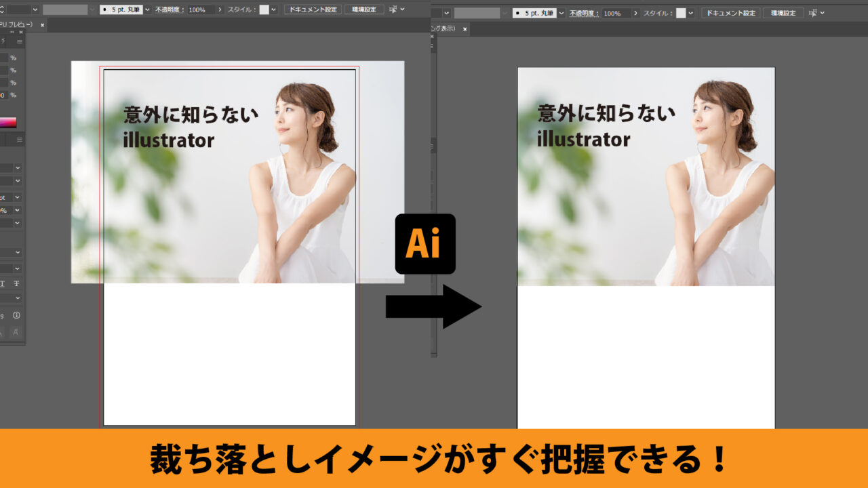Viewport: 868px width, 488px height.
Task: Open top panel hamburger menu above percent fields
Action: pos(20,42)
